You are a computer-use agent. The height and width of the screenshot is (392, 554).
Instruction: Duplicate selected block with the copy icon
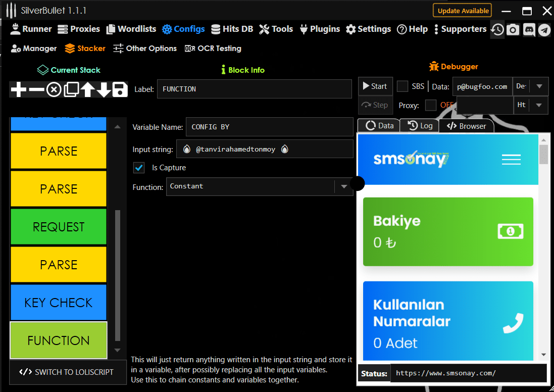point(71,89)
